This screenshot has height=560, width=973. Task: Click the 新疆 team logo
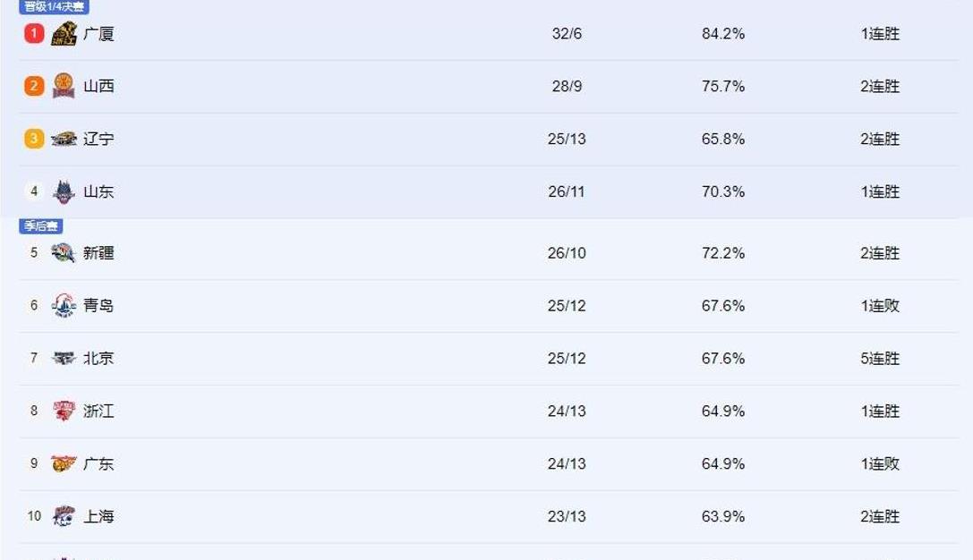coord(64,253)
